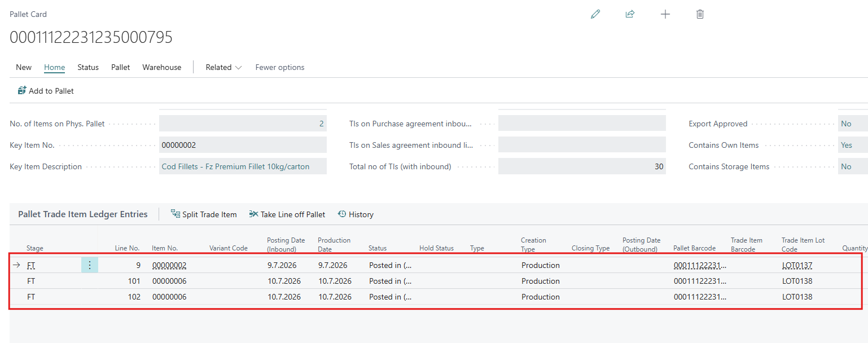Switch to the Home tab
Image resolution: width=868 pixels, height=343 pixels.
(x=55, y=67)
